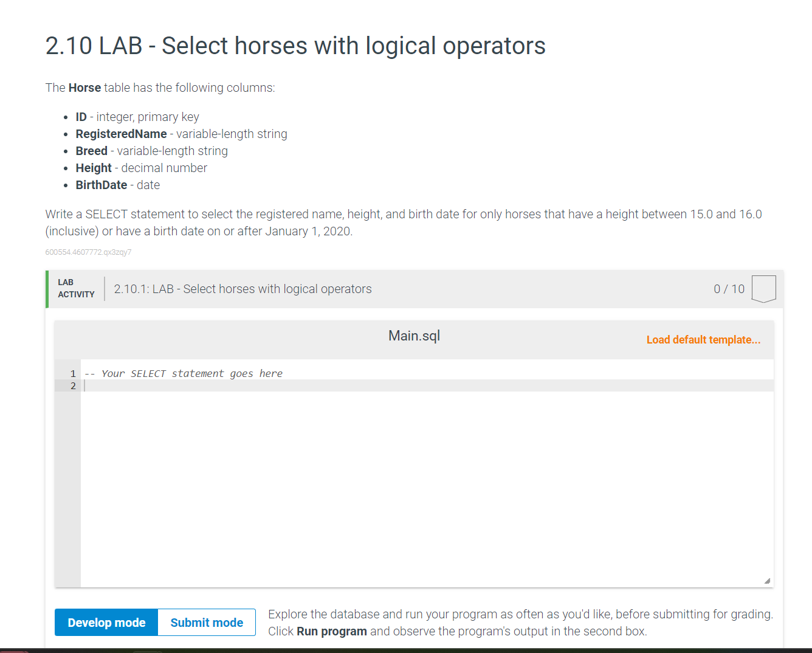Click the page heading '2.10 LAB - Select horses'
The width and height of the screenshot is (812, 653).
point(295,46)
